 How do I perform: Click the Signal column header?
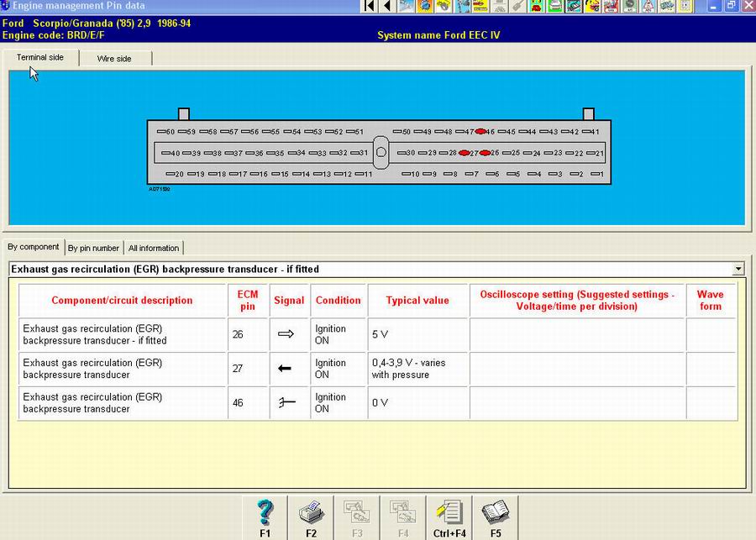(x=289, y=301)
